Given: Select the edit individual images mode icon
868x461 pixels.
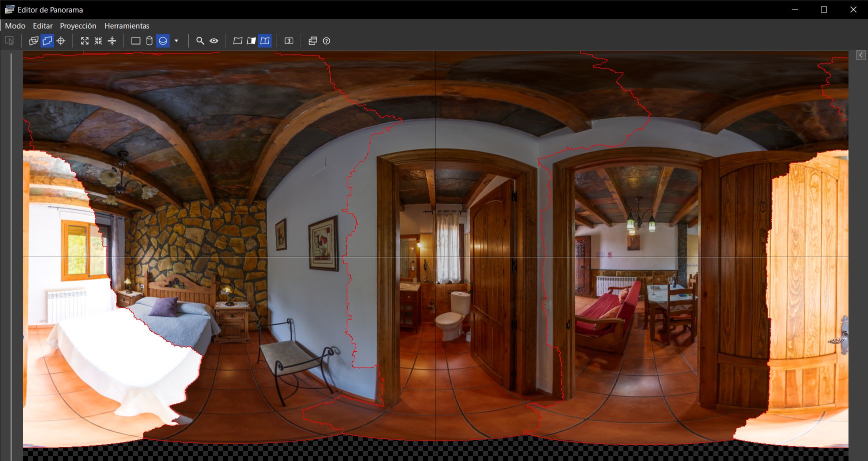Looking at the screenshot, I should point(34,41).
